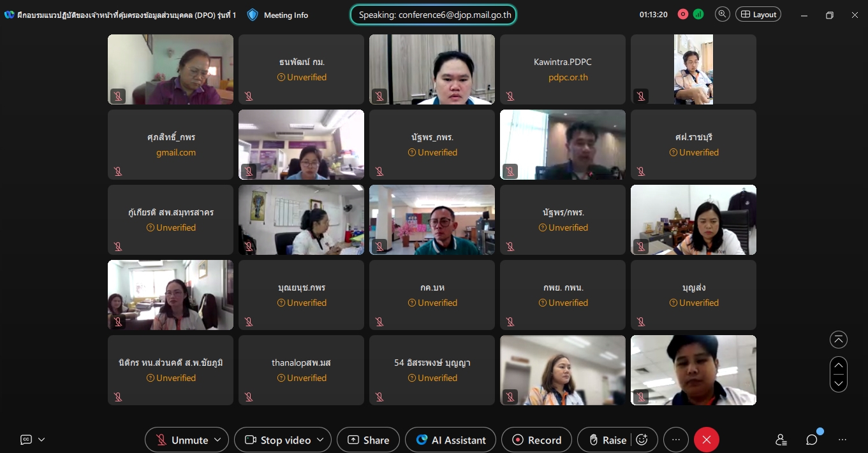Open the audio options arrow beside Unmute
Image resolution: width=868 pixels, height=453 pixels.
218,440
